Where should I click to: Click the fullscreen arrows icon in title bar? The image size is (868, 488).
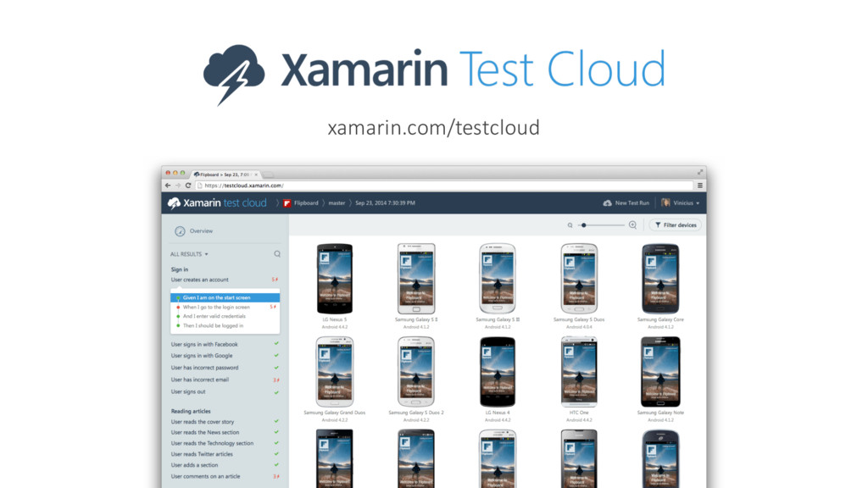pyautogui.click(x=699, y=173)
